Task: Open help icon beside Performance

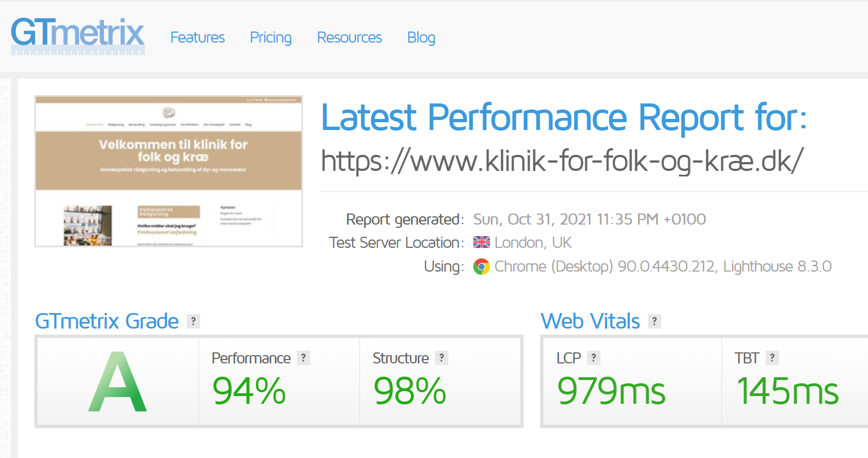Action: [x=303, y=358]
